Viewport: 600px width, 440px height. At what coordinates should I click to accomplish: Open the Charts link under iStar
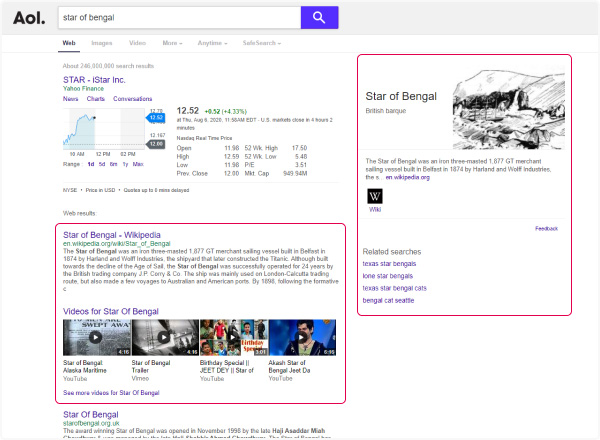click(x=96, y=99)
